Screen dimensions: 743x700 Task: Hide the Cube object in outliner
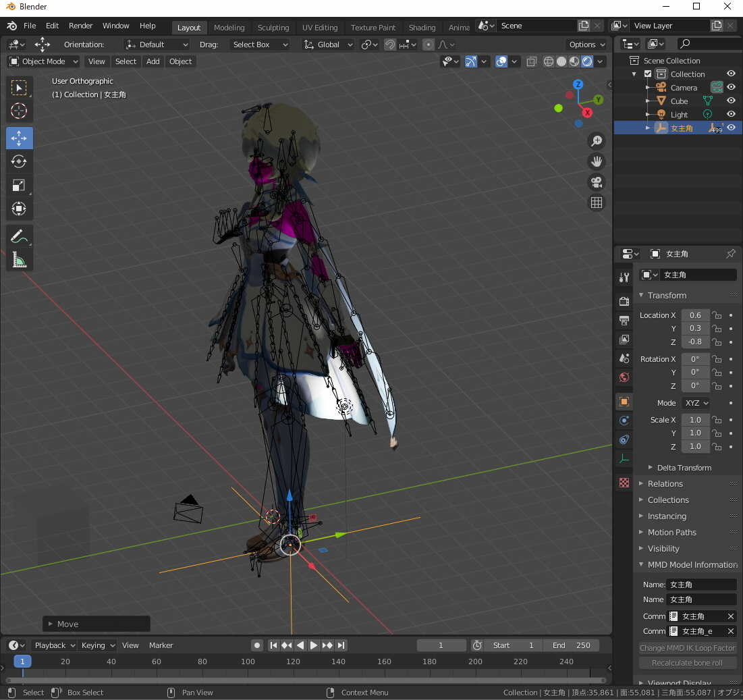tap(731, 101)
